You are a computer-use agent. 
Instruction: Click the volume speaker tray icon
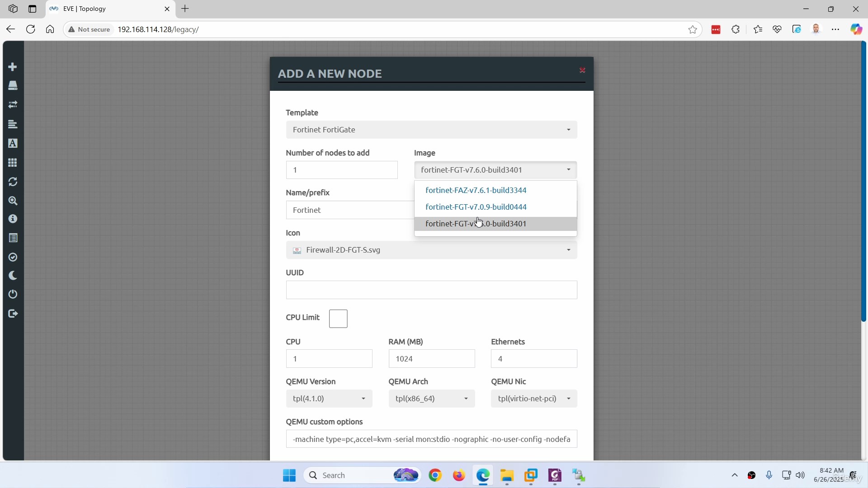tap(800, 475)
